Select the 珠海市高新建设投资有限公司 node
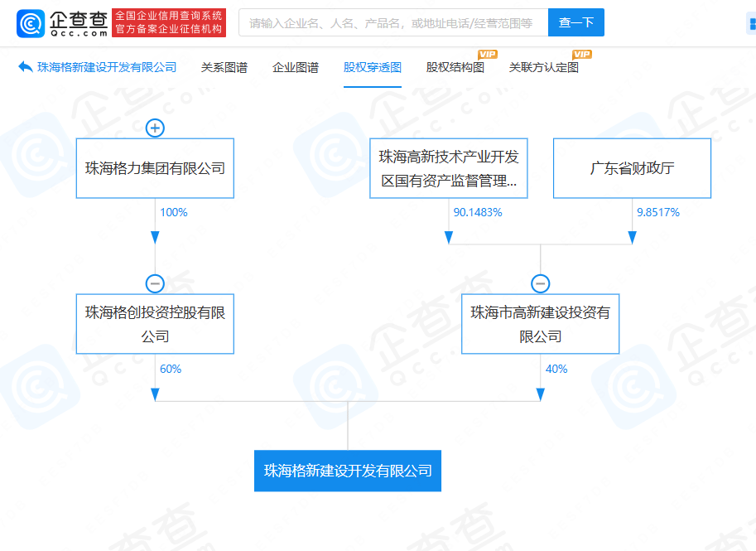This screenshot has height=551, width=756. click(540, 324)
